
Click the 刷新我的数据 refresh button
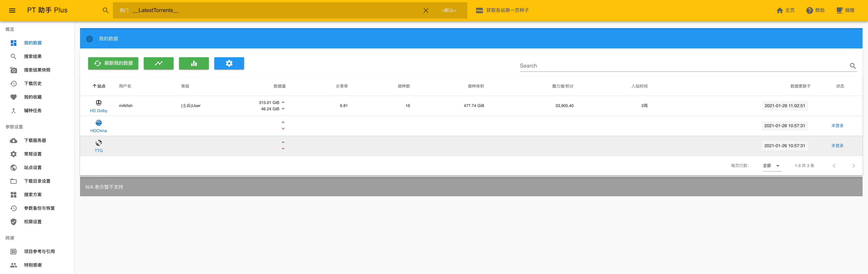tap(113, 63)
